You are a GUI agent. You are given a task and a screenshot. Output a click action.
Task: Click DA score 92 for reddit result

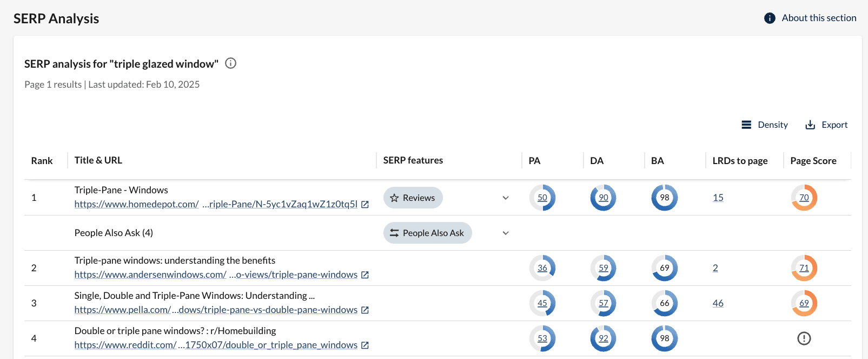click(603, 338)
